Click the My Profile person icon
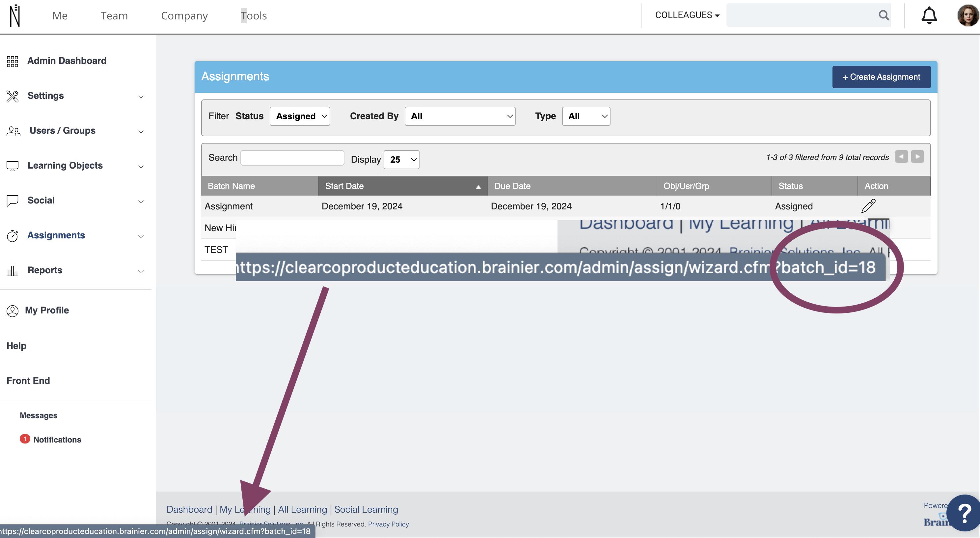The image size is (980, 538). (x=13, y=311)
